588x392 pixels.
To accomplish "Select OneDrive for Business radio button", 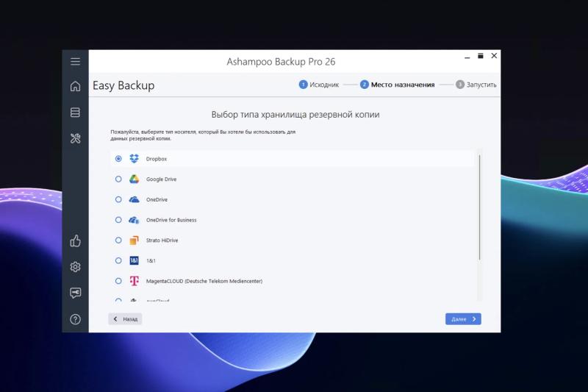I will [x=118, y=220].
